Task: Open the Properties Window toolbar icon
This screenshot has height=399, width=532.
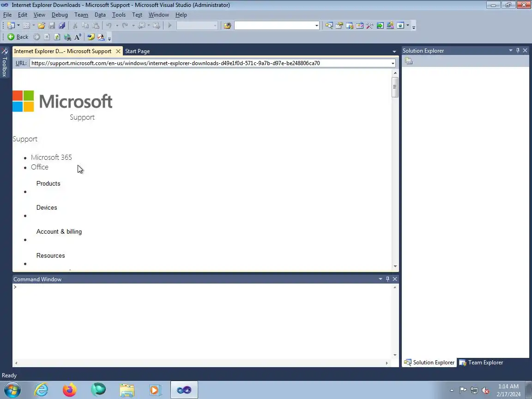Action: [x=339, y=25]
